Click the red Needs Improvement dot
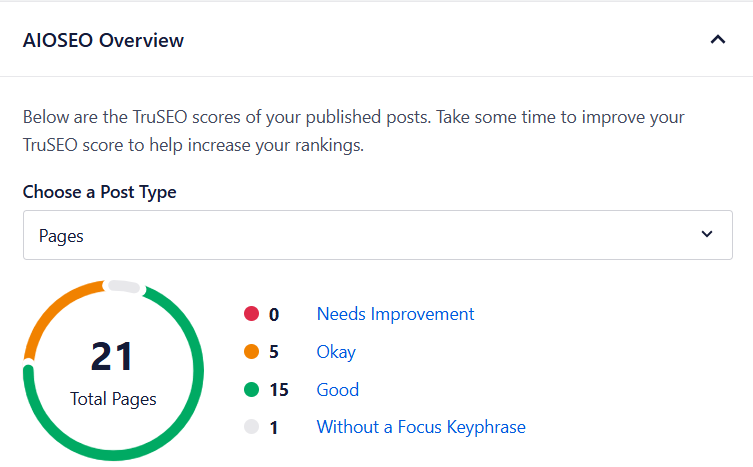Viewport: 753px width, 467px height. click(251, 314)
